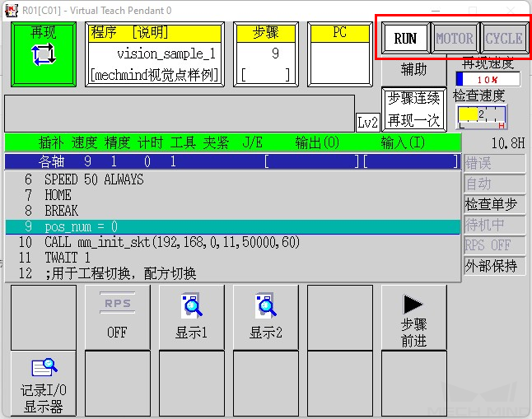
Task: Click the 工具 tool column header
Action: point(183,142)
